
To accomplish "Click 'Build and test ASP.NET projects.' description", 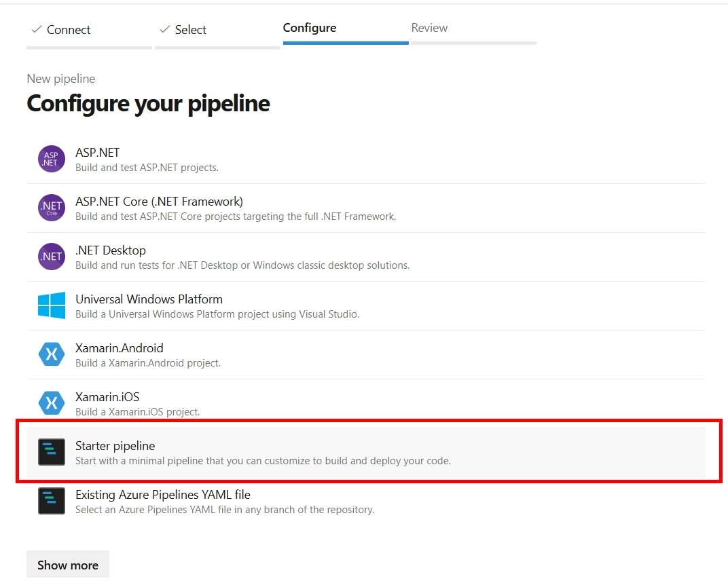I will point(147,168).
